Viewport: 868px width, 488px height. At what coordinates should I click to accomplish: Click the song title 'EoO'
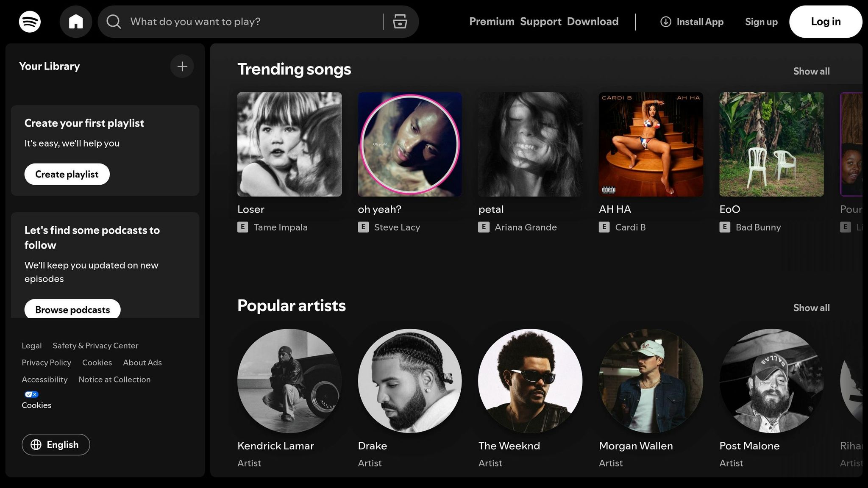point(730,209)
